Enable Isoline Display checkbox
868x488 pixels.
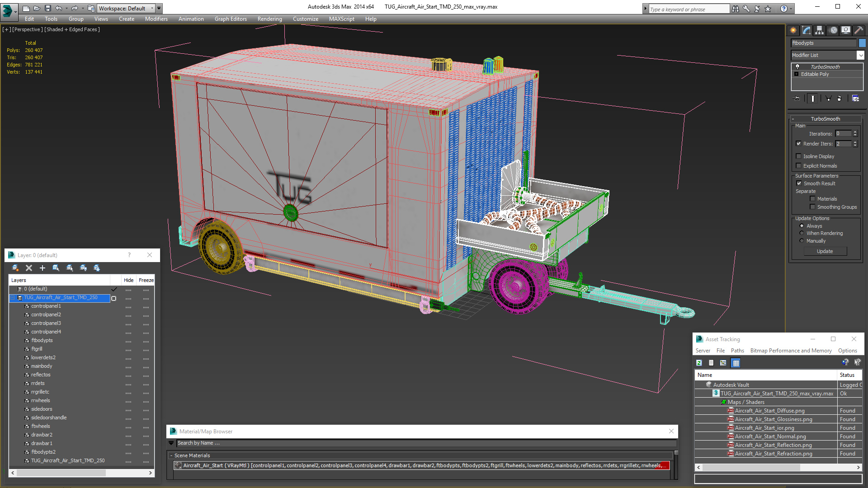(798, 156)
